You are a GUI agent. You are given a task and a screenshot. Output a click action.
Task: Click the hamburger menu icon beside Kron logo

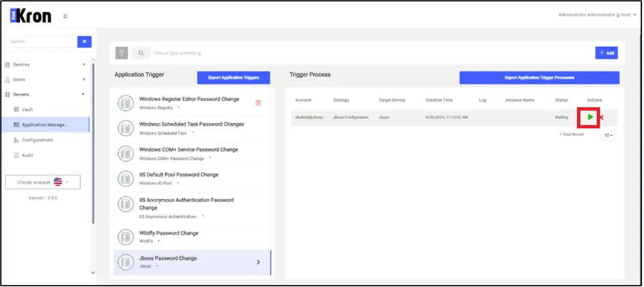click(x=65, y=16)
